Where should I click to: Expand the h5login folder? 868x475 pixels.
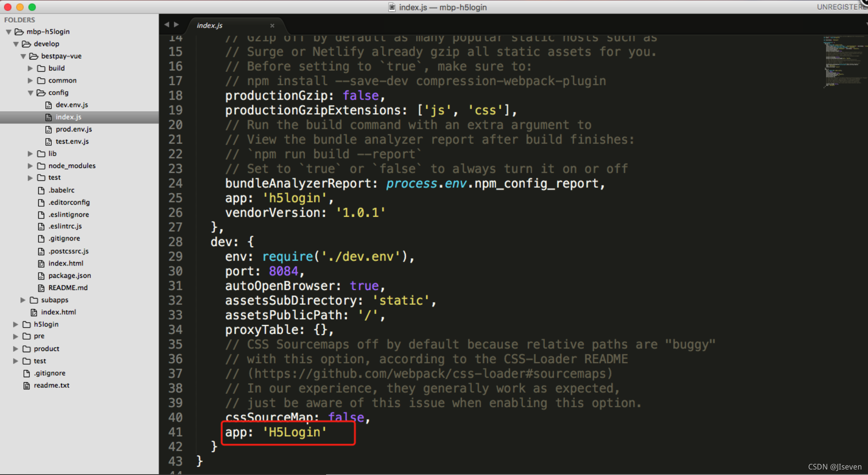point(16,324)
